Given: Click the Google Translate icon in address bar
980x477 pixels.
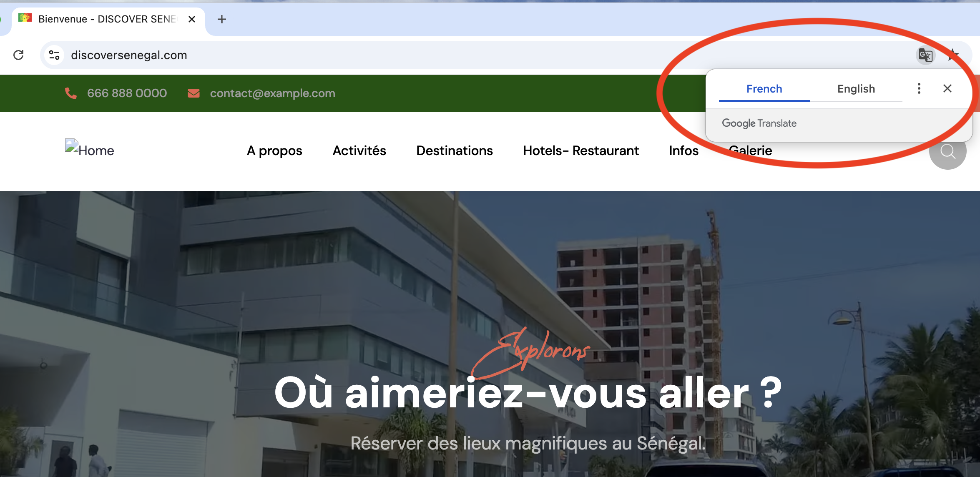Looking at the screenshot, I should coord(925,55).
